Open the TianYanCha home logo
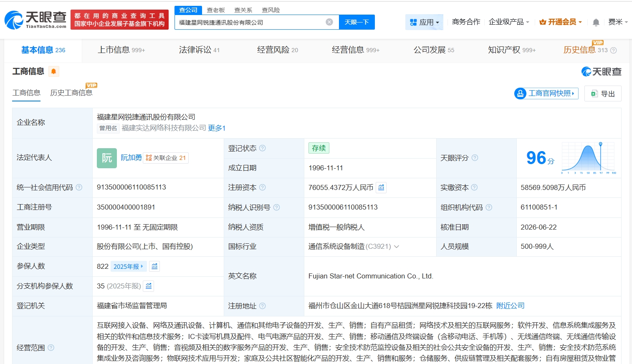 click(35, 20)
